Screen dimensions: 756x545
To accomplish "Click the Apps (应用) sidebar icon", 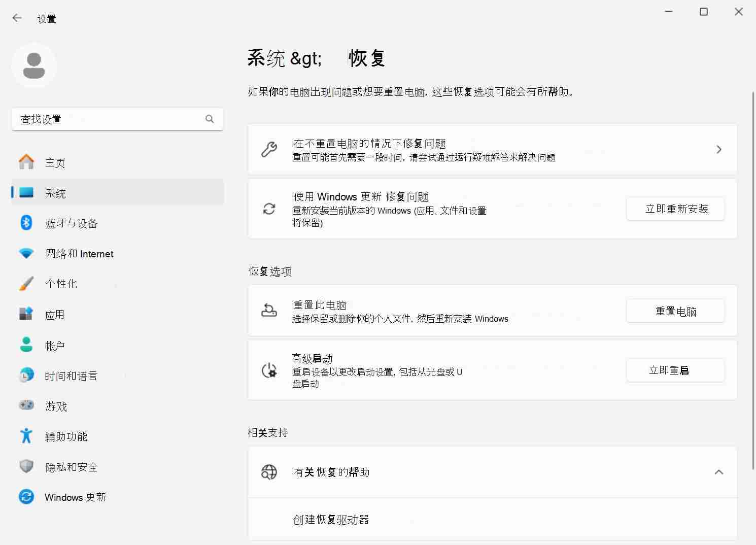I will (x=26, y=314).
